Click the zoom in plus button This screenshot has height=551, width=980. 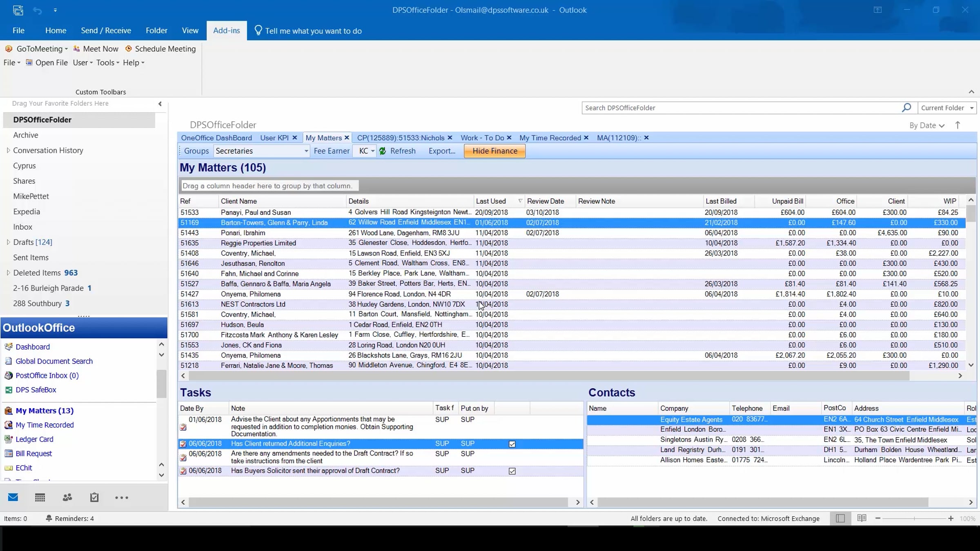click(x=951, y=518)
